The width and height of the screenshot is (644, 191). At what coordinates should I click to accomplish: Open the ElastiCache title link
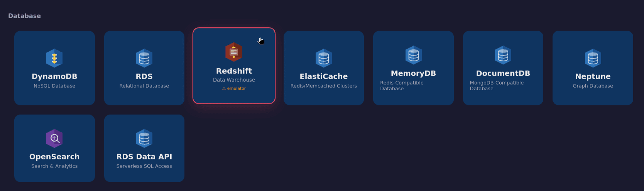point(324,76)
